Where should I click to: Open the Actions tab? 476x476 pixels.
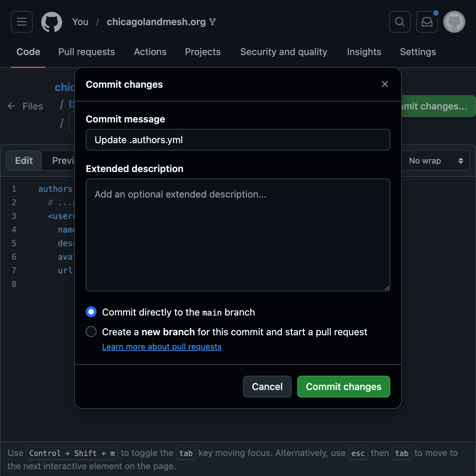[150, 52]
